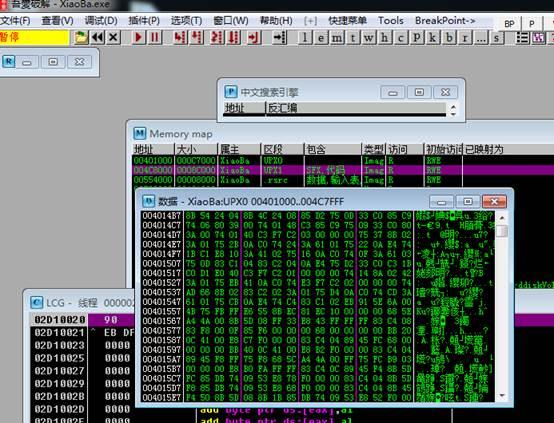Select the highlighted UPX1 row in Memory map
Viewport: 554px width, 423px height.
343,170
